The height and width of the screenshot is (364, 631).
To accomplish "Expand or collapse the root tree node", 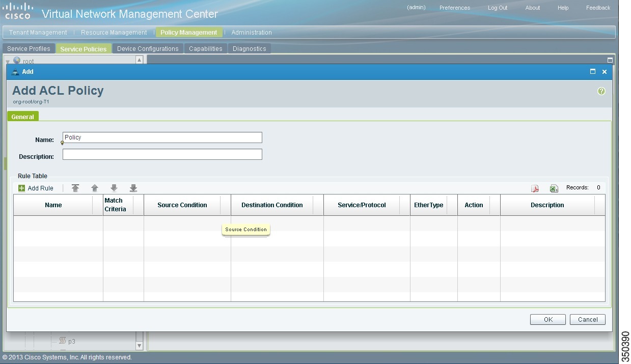I will (x=8, y=62).
